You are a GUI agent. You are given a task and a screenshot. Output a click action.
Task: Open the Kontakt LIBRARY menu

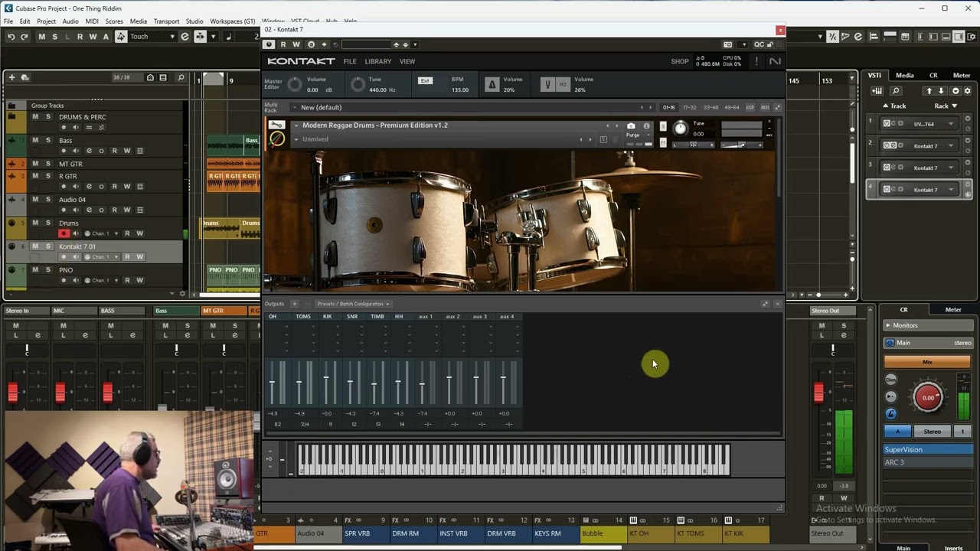click(378, 61)
